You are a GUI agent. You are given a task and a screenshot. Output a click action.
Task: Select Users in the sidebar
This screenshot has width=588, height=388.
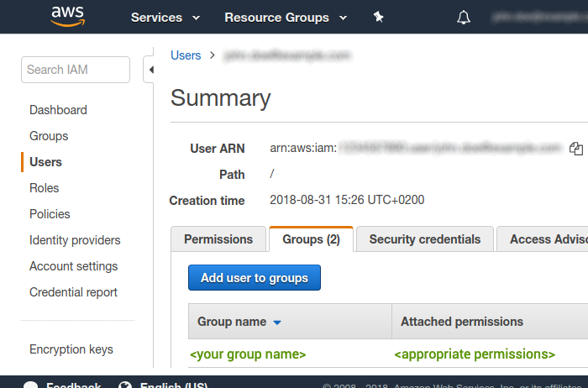tap(45, 162)
